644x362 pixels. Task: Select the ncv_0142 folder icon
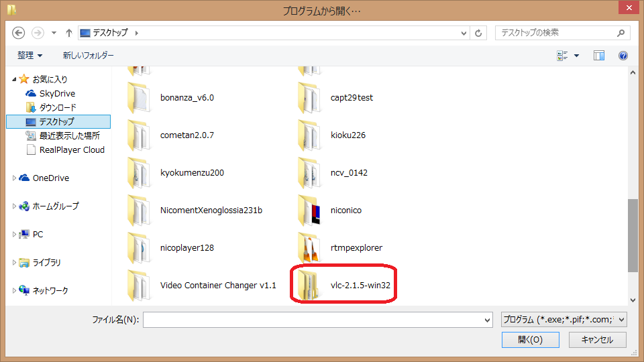point(309,173)
